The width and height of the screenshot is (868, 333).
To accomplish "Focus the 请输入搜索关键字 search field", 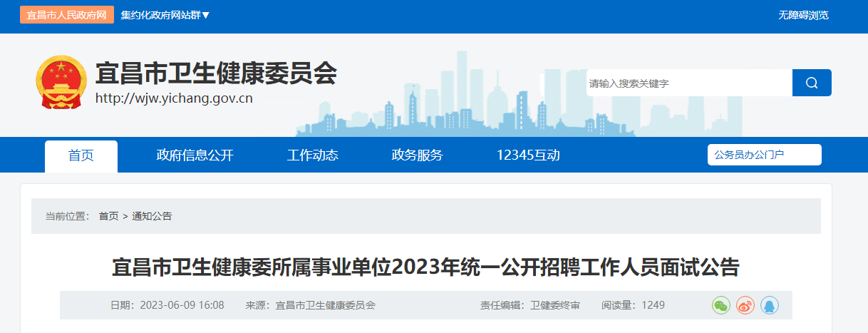I will pyautogui.click(x=689, y=83).
